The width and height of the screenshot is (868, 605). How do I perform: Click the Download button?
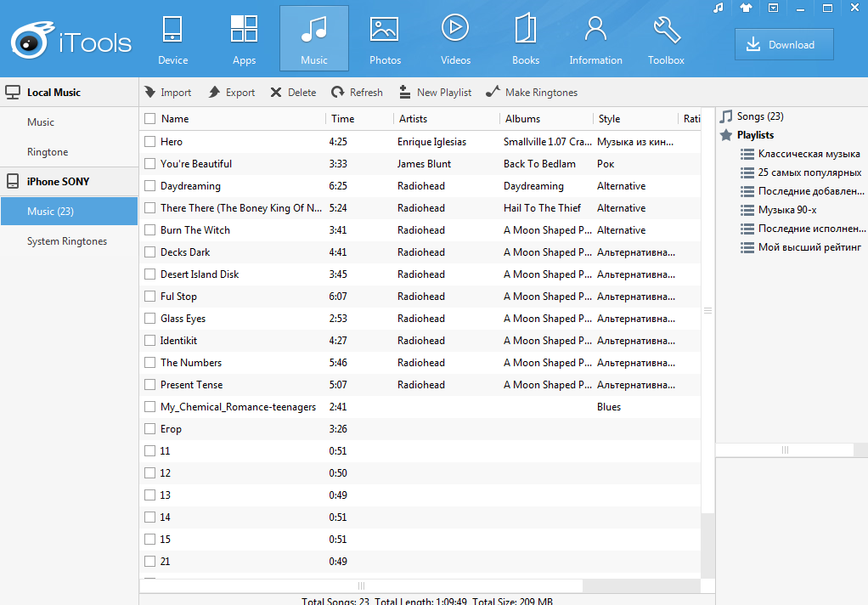coord(783,45)
